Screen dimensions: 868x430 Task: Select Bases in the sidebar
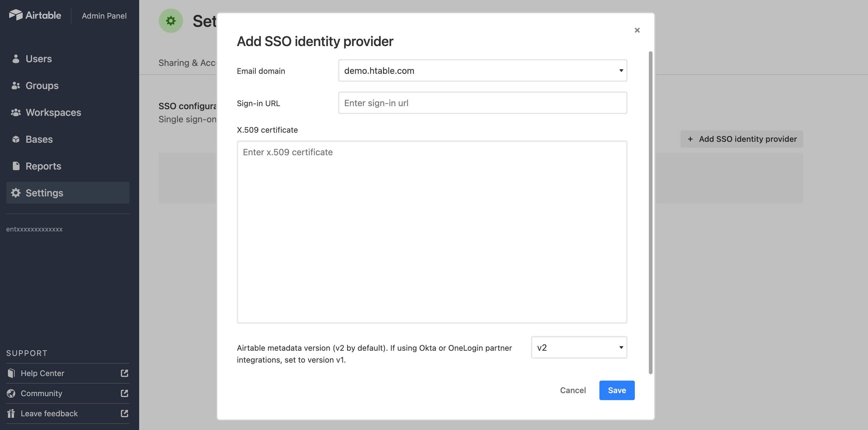[67, 139]
